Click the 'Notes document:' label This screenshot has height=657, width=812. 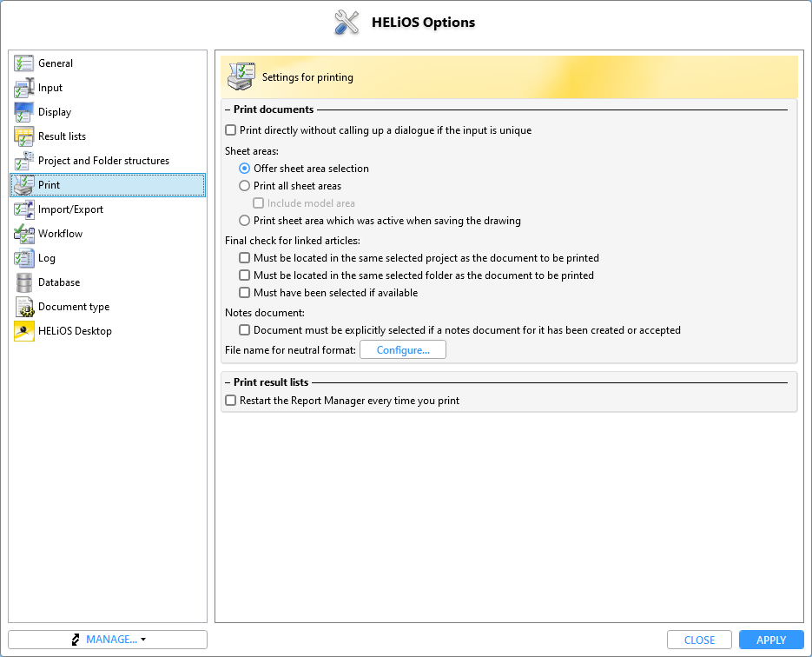coord(265,313)
